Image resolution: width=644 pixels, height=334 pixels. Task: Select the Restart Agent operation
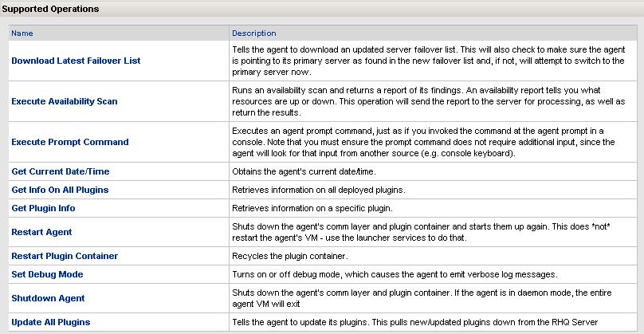[42, 232]
